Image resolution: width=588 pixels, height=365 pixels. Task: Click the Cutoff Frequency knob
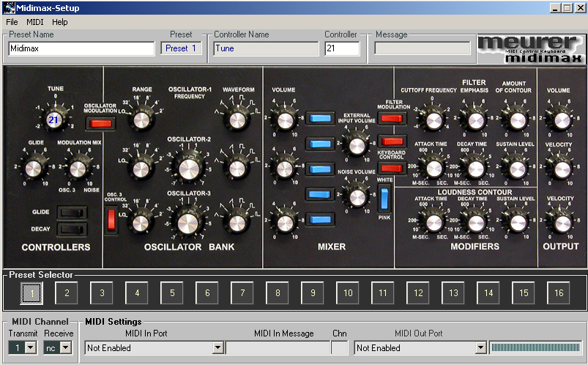tap(434, 121)
